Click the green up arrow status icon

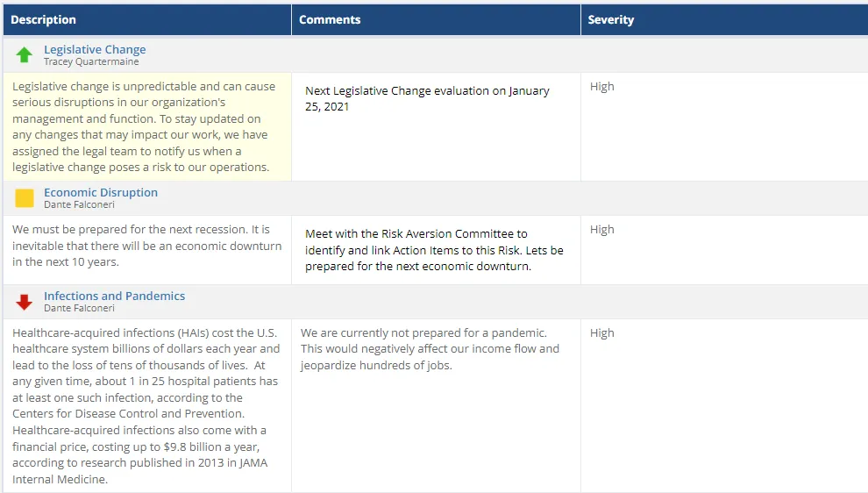pos(24,55)
